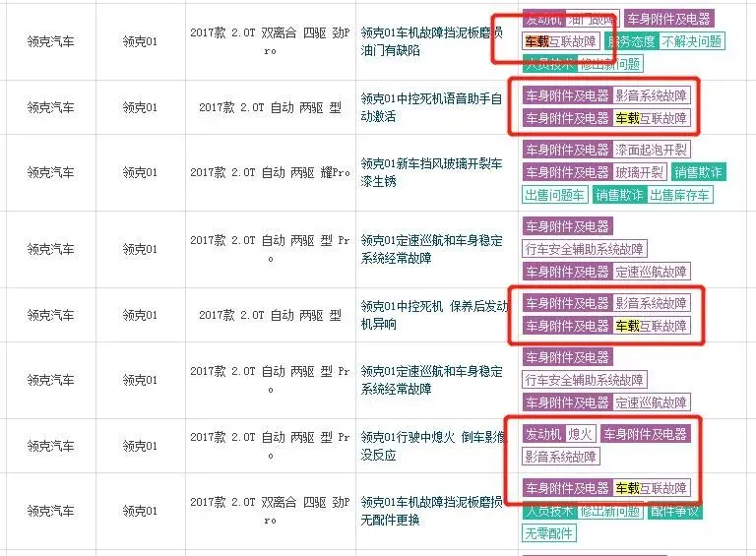Select the 不解决问题 tag
756x556 pixels.
coord(691,41)
